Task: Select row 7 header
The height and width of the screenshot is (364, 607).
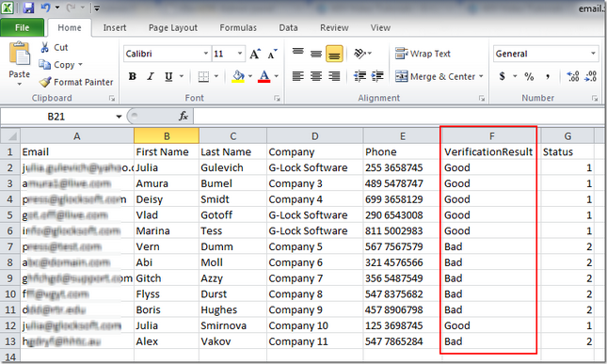Action: click(10, 246)
